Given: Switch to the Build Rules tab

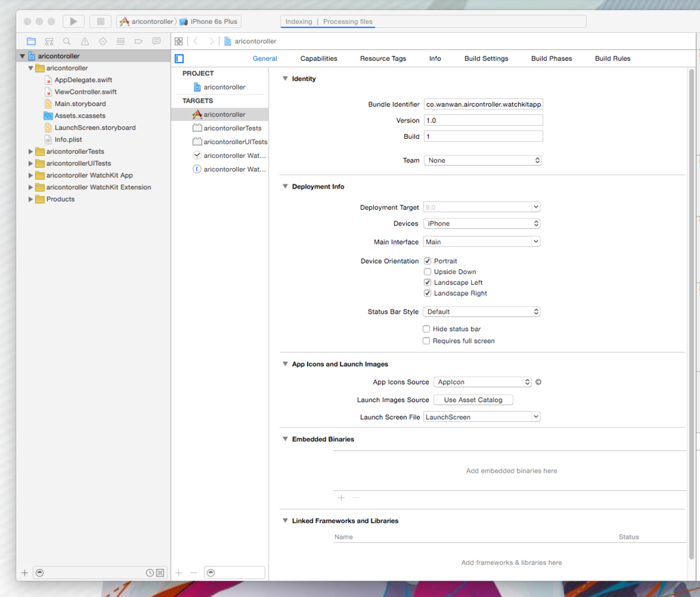Looking at the screenshot, I should tap(612, 59).
